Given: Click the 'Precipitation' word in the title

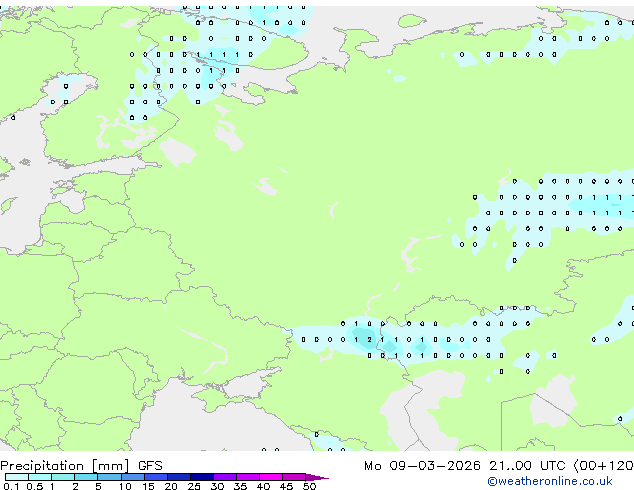Looking at the screenshot, I should click(x=42, y=466).
